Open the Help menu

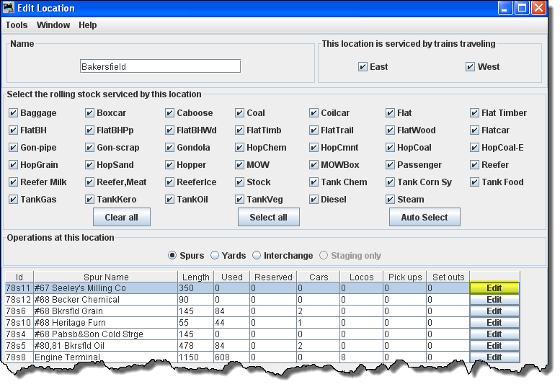tap(88, 25)
